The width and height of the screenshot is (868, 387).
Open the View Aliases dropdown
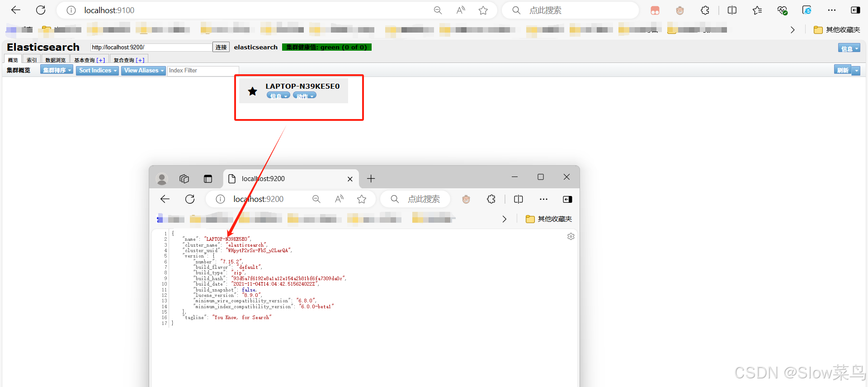pos(144,70)
